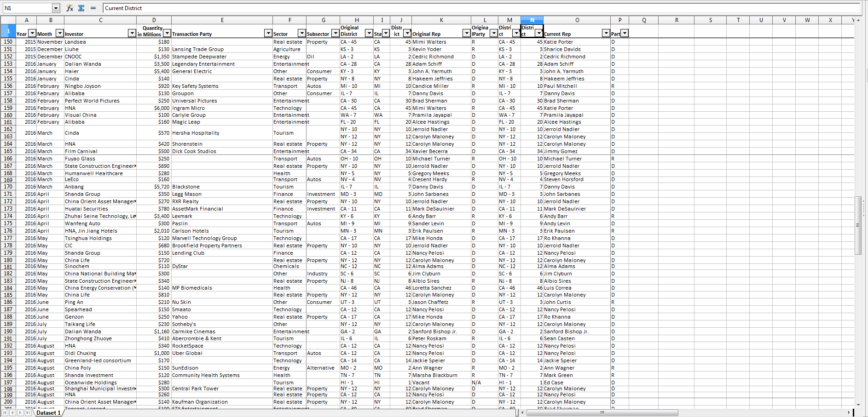This screenshot has height=417, width=868.
Task: Click the next sheet navigation arrow
Action: (x=20, y=413)
